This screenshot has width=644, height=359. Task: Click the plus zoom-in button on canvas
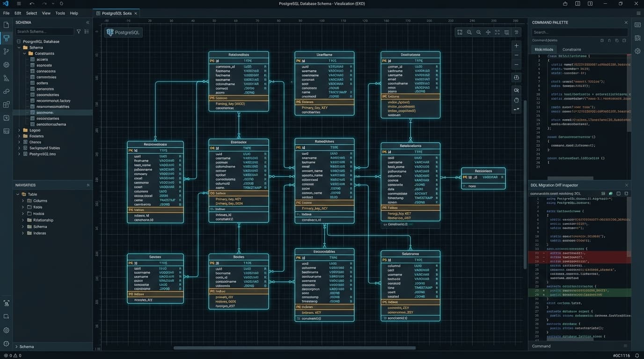tap(516, 46)
